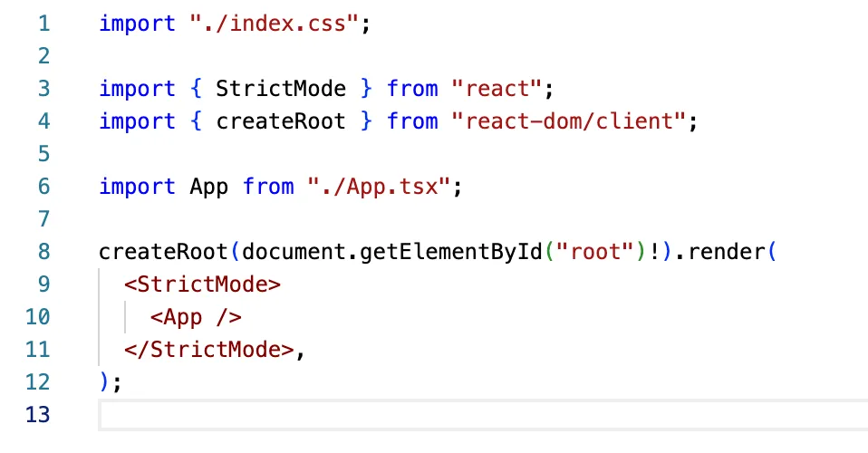Click line number 13 in the gutter
Screen dimensions: 868x453
[38, 415]
